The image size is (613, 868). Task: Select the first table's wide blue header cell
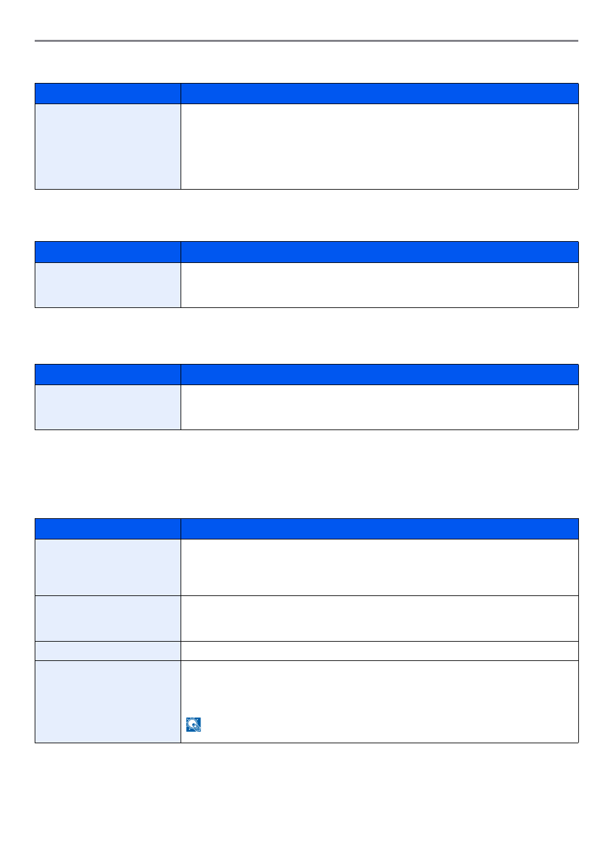(379, 93)
